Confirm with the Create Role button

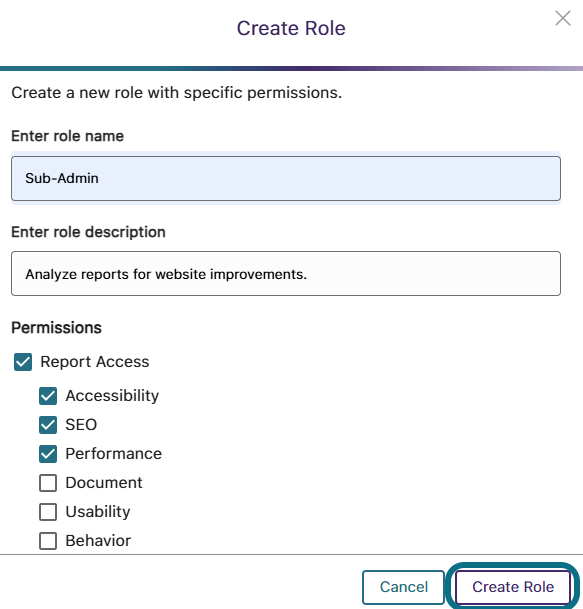tap(513, 587)
